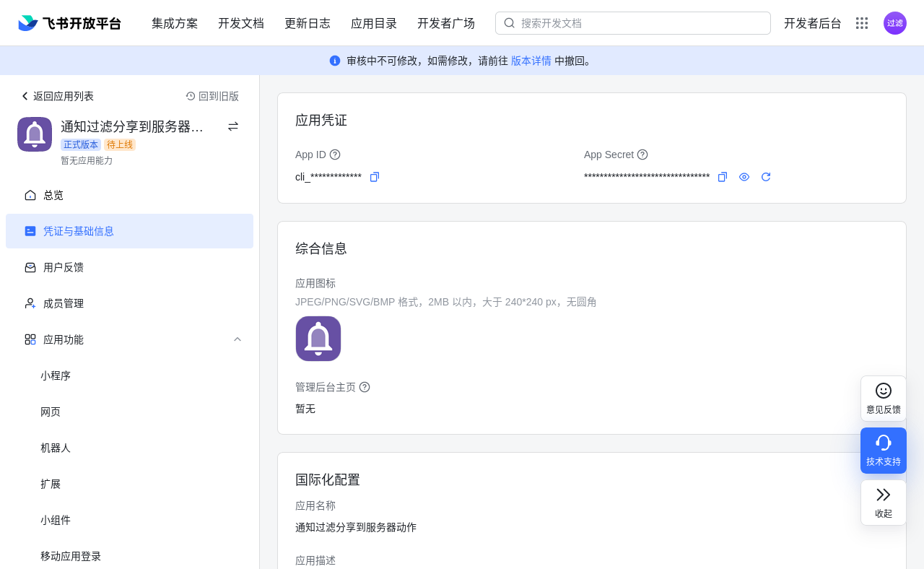
Task: Focus the 搜索开发文档 search field
Action: (633, 23)
